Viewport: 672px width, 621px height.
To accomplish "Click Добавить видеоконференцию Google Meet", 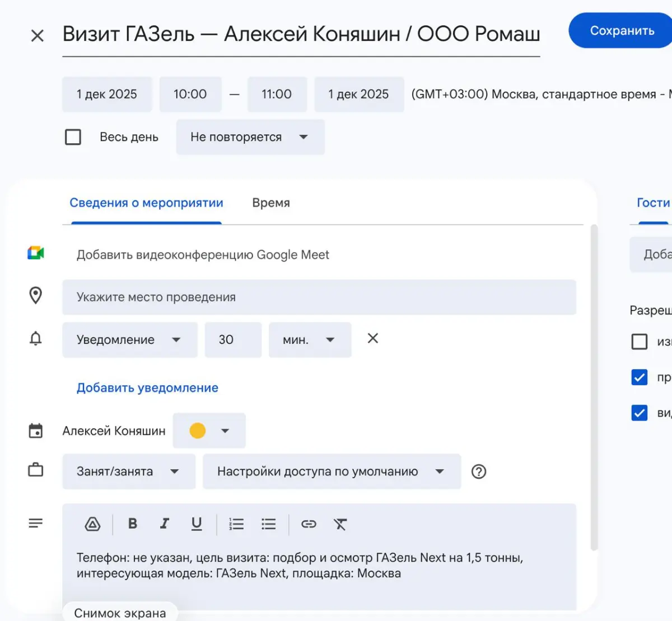I will click(203, 255).
